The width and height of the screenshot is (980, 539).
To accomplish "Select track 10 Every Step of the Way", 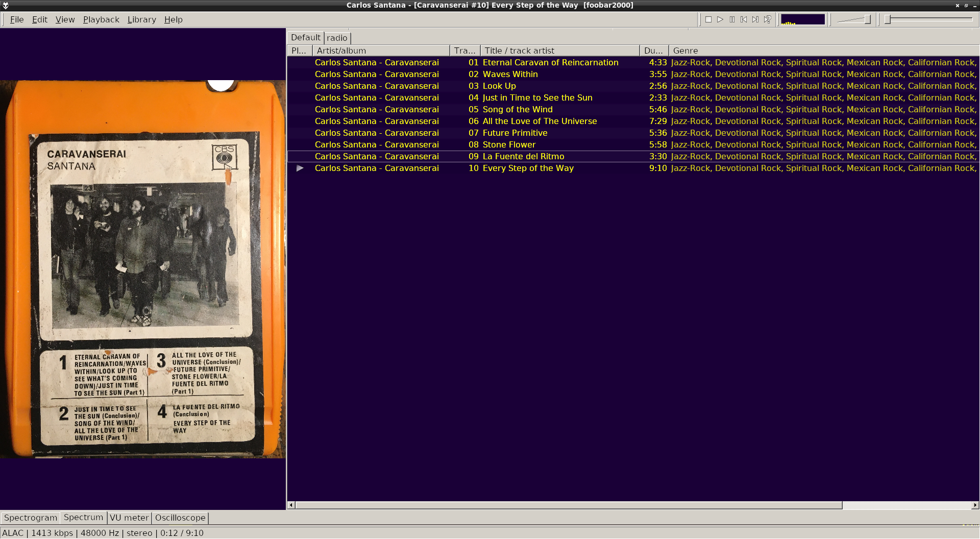I will tap(633, 168).
